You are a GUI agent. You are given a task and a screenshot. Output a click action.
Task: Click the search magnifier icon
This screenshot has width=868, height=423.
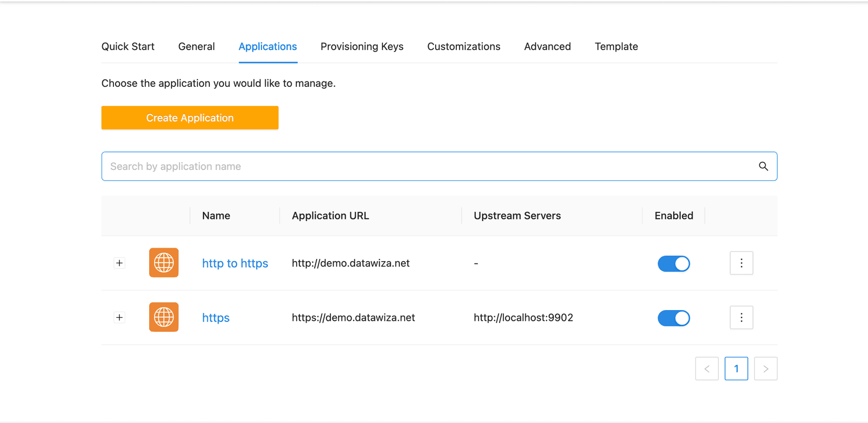pyautogui.click(x=763, y=166)
